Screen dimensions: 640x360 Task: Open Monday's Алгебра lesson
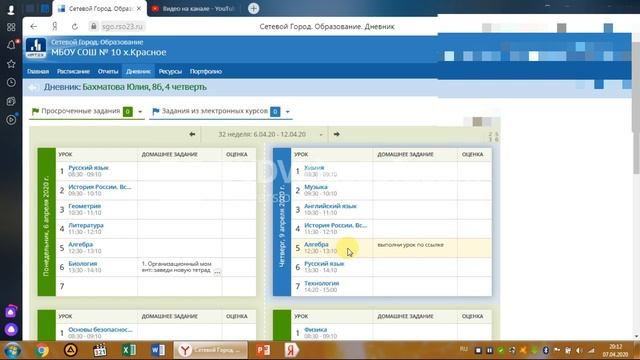80,244
